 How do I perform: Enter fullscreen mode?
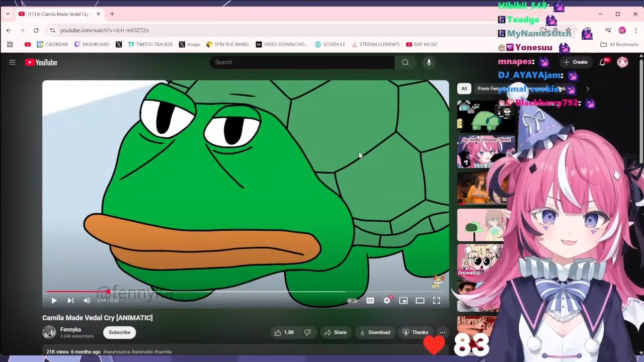pos(437,301)
